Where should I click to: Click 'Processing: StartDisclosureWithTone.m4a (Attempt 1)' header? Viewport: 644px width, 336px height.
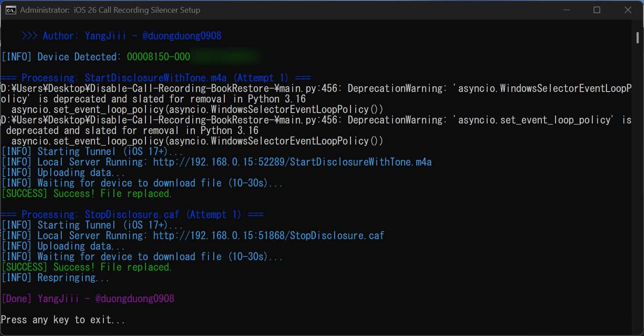[156, 78]
